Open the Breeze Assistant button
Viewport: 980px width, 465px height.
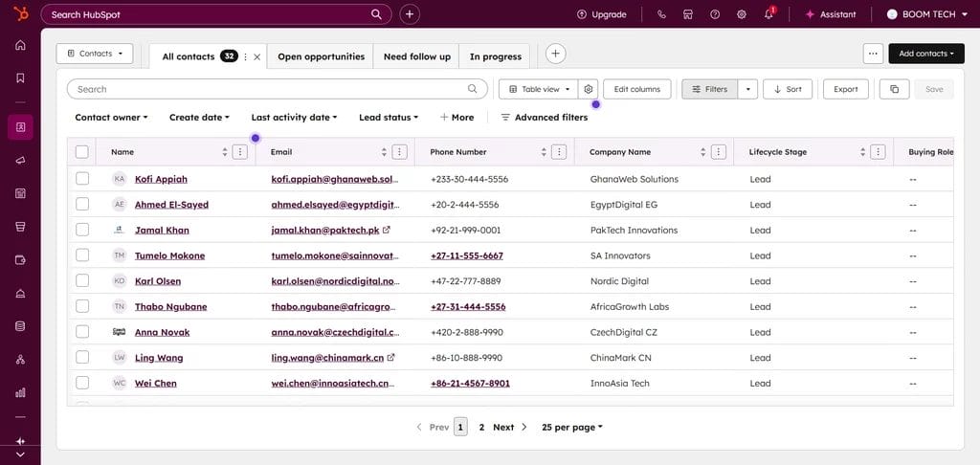click(x=831, y=14)
